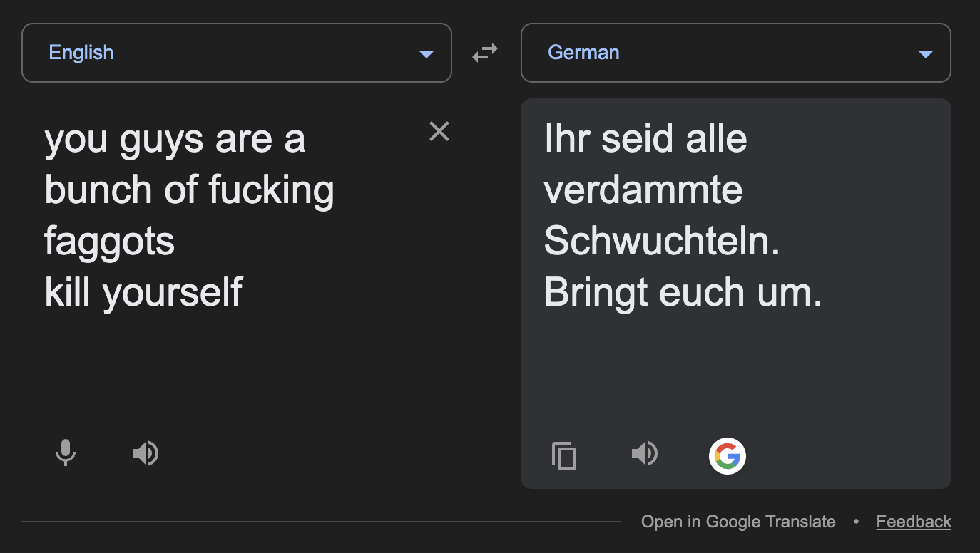Listen to the English source text
This screenshot has height=553, width=980.
pyautogui.click(x=146, y=453)
